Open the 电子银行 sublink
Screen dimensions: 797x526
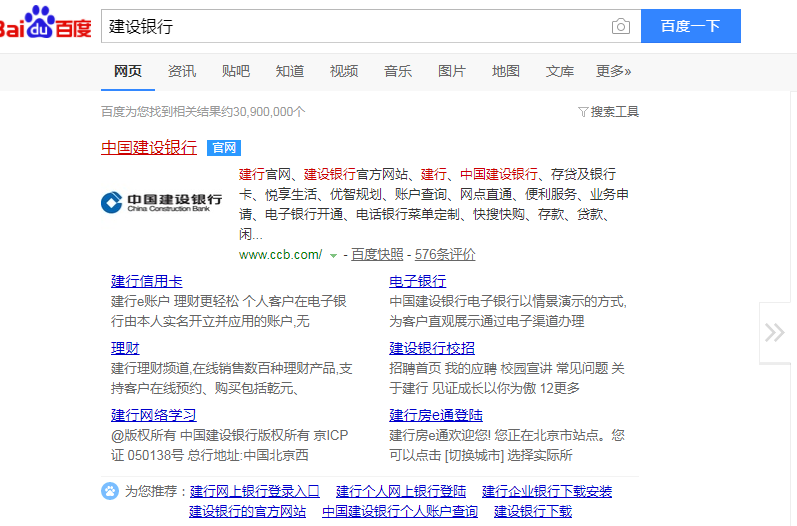point(418,281)
